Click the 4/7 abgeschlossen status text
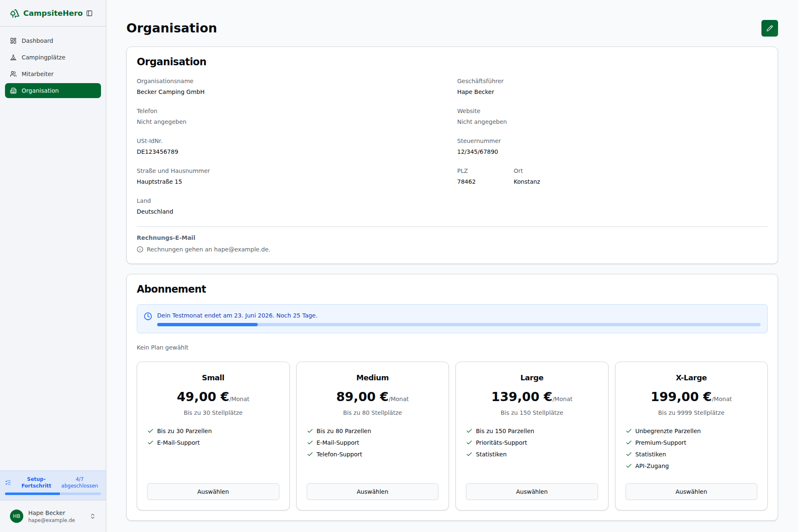The width and height of the screenshot is (798, 532). click(x=79, y=483)
